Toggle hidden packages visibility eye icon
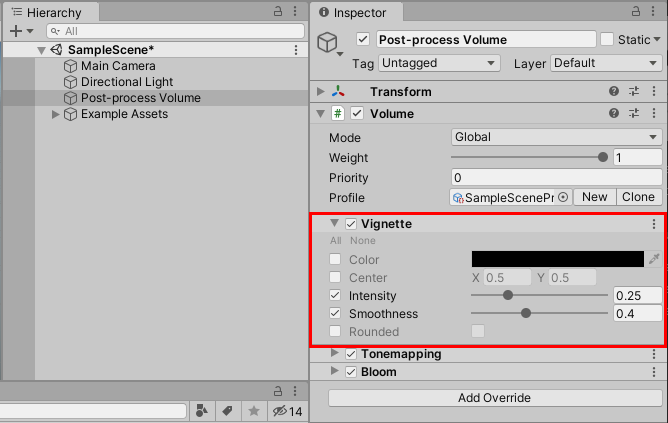The image size is (668, 423). tap(281, 411)
